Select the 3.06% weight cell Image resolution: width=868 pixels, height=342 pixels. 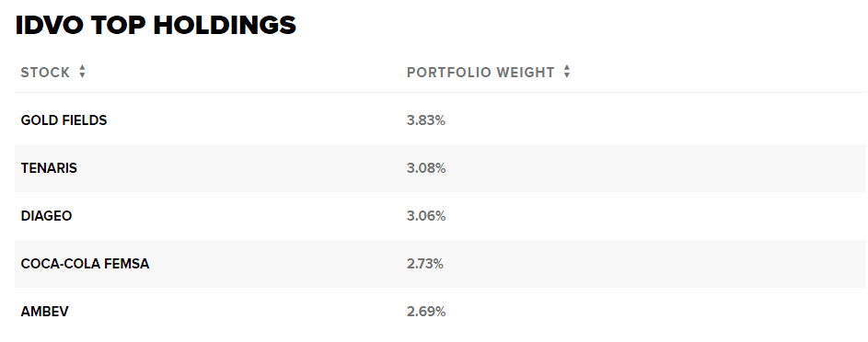point(425,216)
